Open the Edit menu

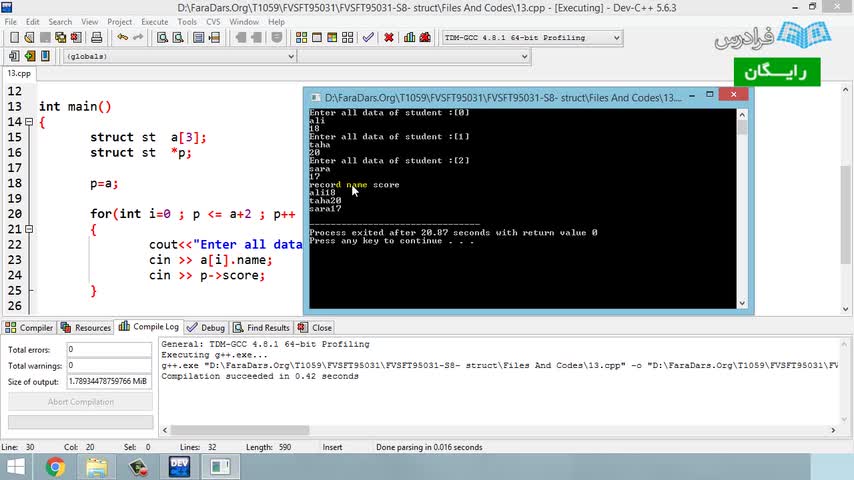[x=33, y=22]
